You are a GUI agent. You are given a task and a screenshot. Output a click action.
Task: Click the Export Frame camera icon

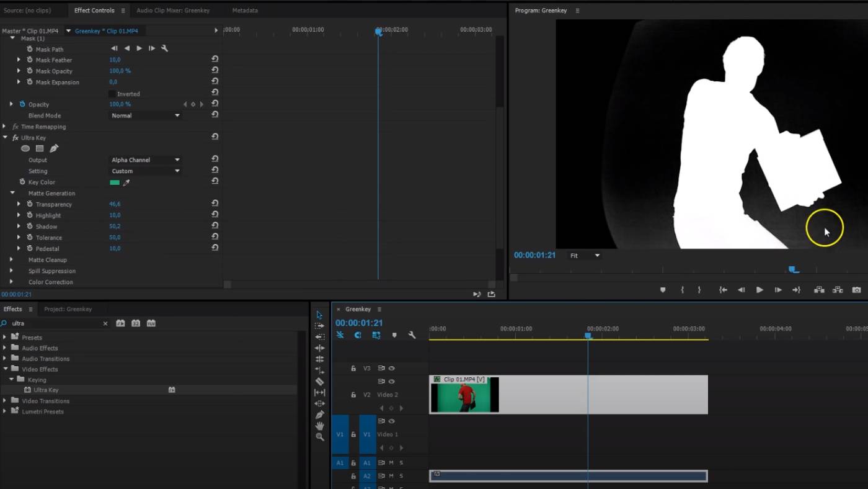click(856, 290)
